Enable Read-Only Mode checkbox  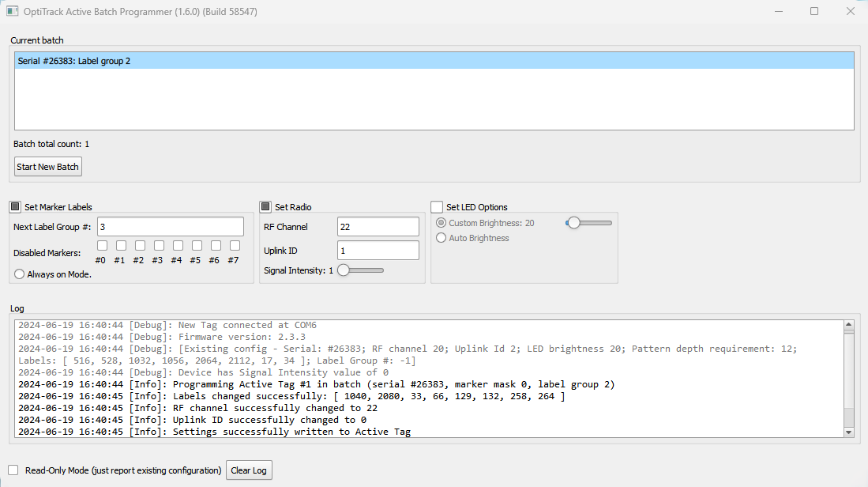(x=13, y=470)
